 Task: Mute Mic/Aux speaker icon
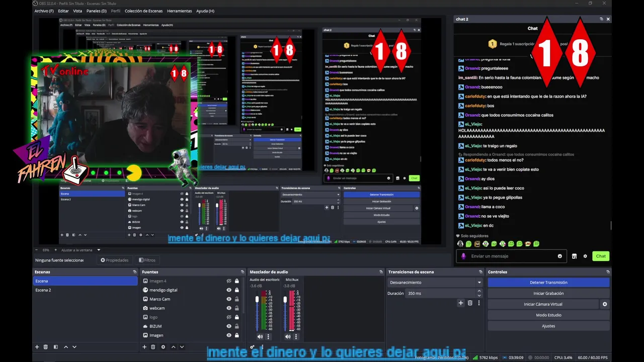(288, 337)
